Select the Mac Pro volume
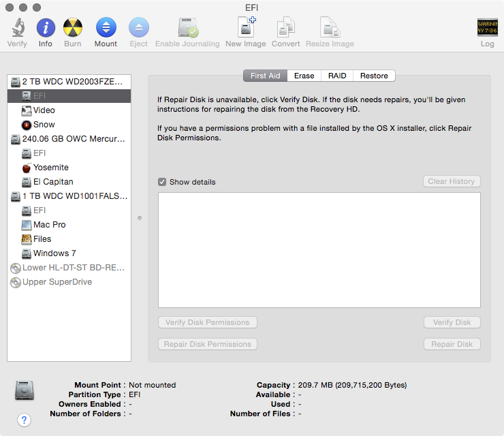This screenshot has width=504, height=436. [x=69, y=225]
